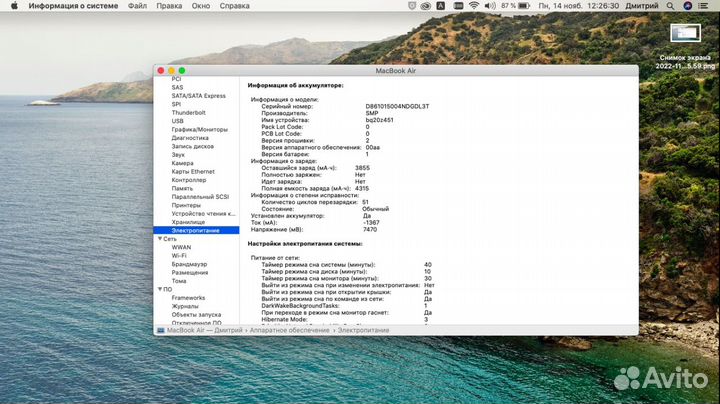The image size is (720, 404).
Task: Select USB in the sidebar
Action: pos(177,121)
